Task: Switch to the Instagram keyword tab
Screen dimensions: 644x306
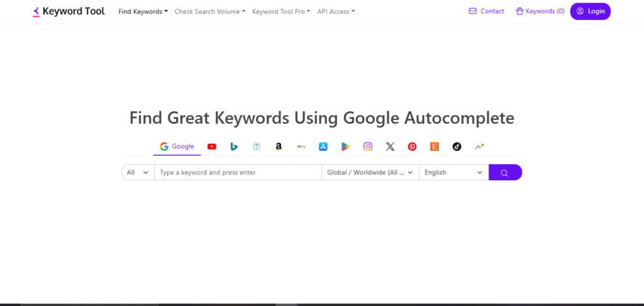Action: 368,146
